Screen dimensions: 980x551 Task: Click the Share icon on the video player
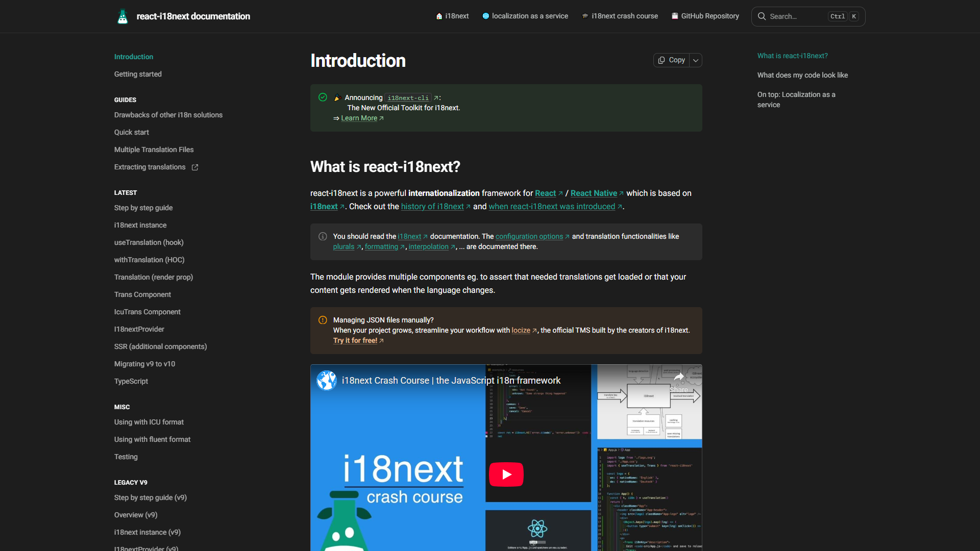point(679,376)
